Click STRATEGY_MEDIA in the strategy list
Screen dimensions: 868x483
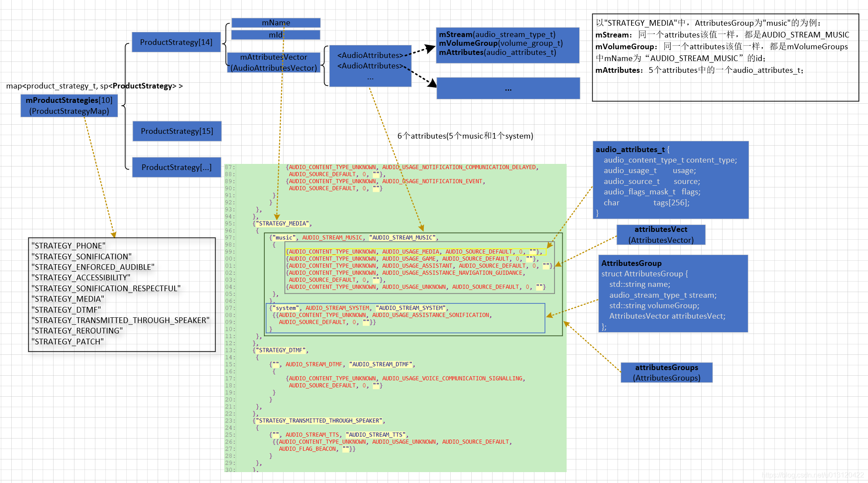click(69, 299)
